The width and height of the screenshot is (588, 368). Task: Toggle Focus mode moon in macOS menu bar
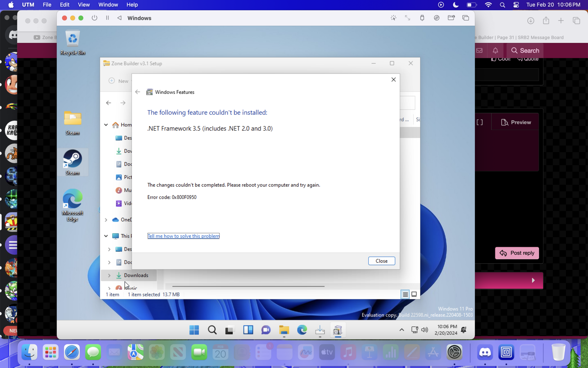coord(456,5)
